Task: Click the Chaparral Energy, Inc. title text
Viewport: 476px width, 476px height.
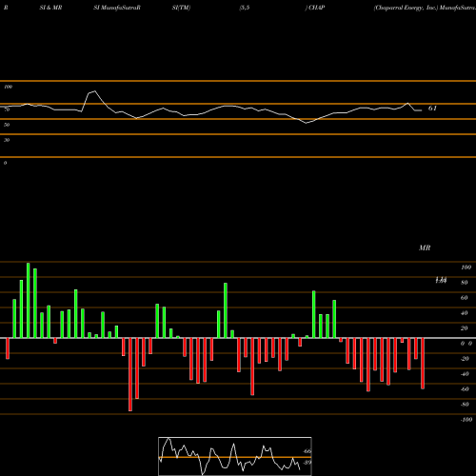Action: (x=406, y=8)
